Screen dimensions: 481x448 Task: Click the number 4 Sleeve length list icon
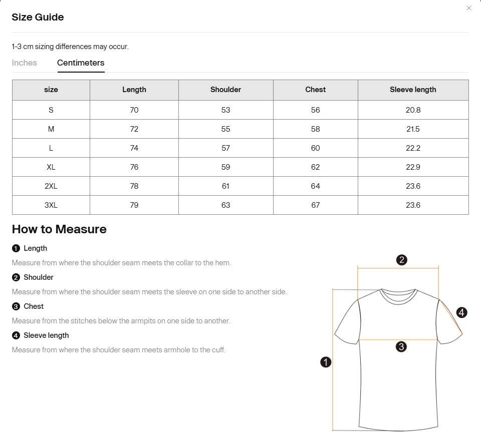pyautogui.click(x=16, y=335)
